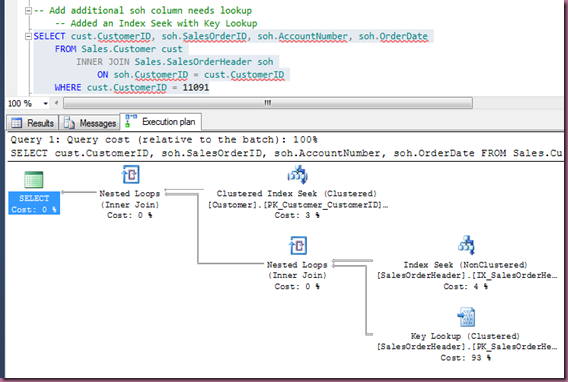Select the Key Lookup Clustered icon

tap(466, 317)
